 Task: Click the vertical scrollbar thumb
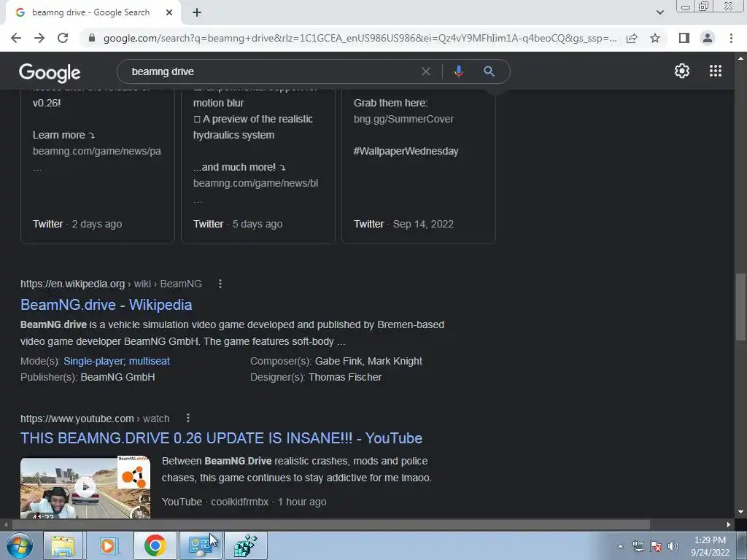(740, 307)
